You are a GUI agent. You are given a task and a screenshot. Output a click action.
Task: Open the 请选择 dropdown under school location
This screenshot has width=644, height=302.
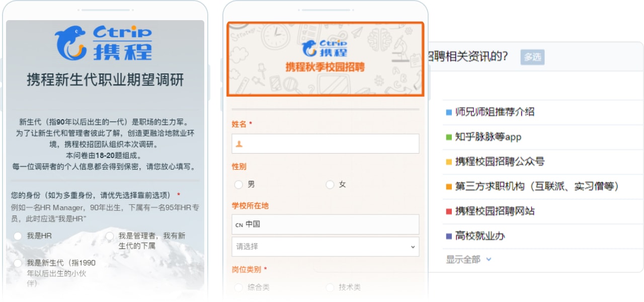point(326,247)
